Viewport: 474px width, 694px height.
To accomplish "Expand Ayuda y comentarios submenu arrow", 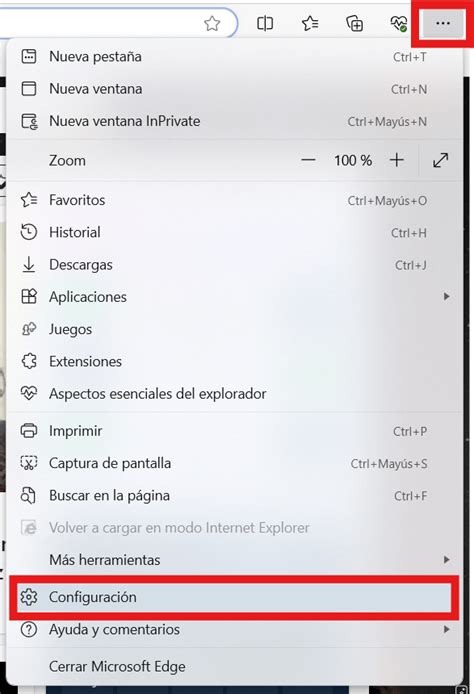I will point(447,629).
